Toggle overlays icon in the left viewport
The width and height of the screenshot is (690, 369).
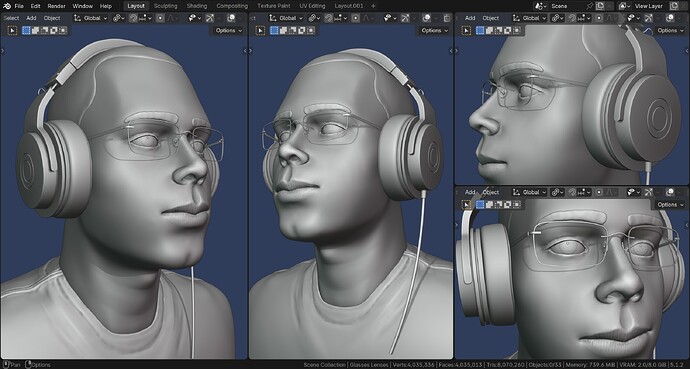231,18
